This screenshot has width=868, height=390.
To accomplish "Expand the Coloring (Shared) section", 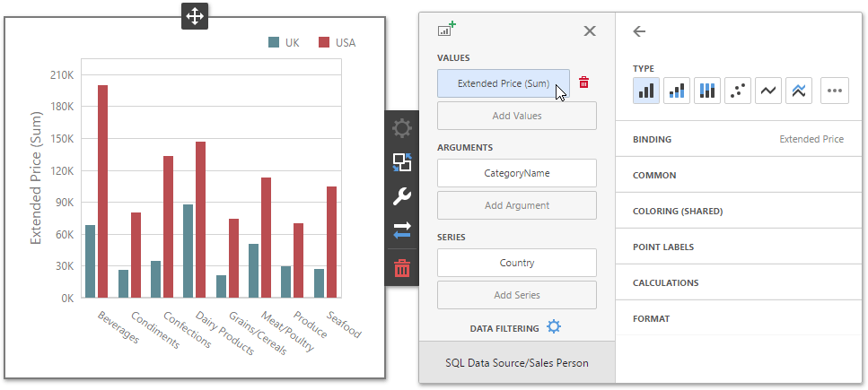I will [x=741, y=212].
